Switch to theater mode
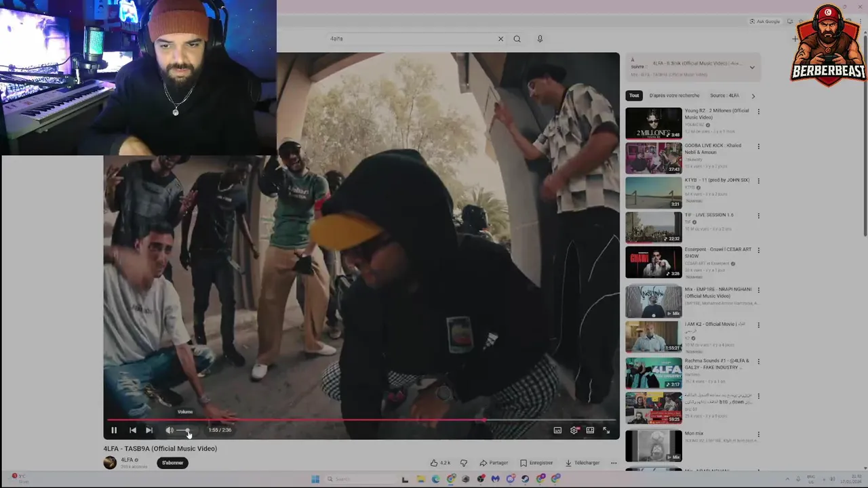The width and height of the screenshot is (868, 488). tap(590, 430)
